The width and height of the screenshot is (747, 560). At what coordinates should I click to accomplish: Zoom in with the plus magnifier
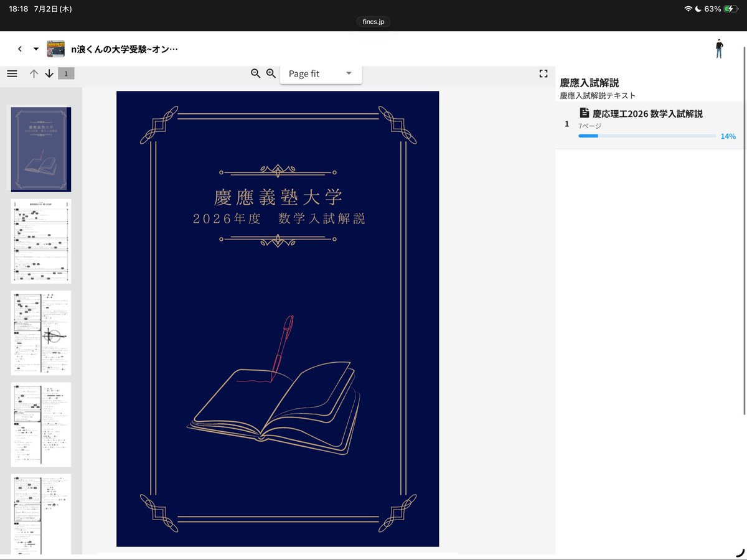tap(271, 73)
